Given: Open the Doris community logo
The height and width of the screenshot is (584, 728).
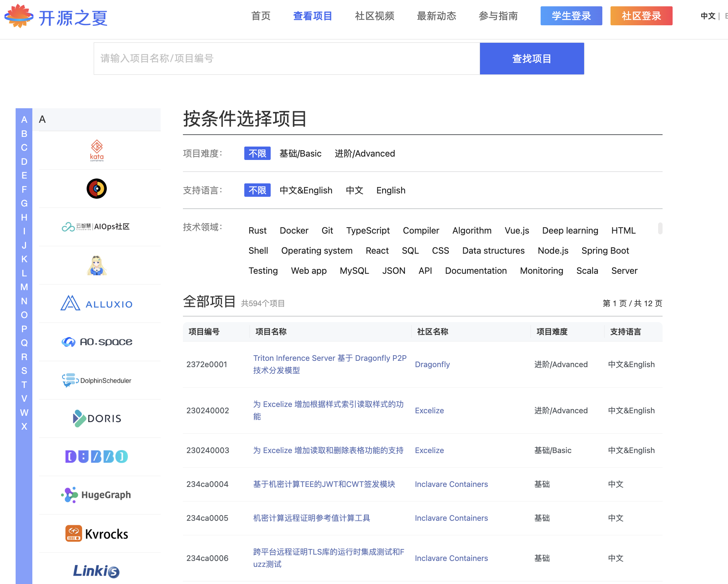Looking at the screenshot, I should click(x=97, y=418).
